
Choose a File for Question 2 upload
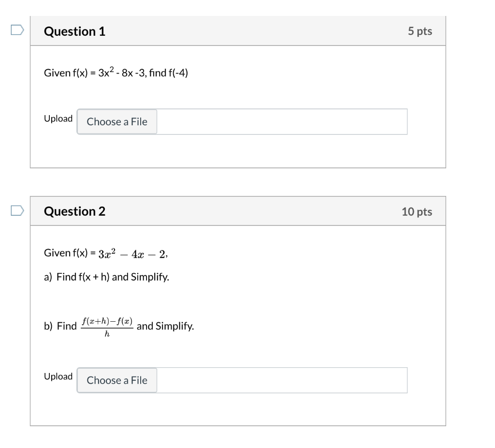(116, 380)
